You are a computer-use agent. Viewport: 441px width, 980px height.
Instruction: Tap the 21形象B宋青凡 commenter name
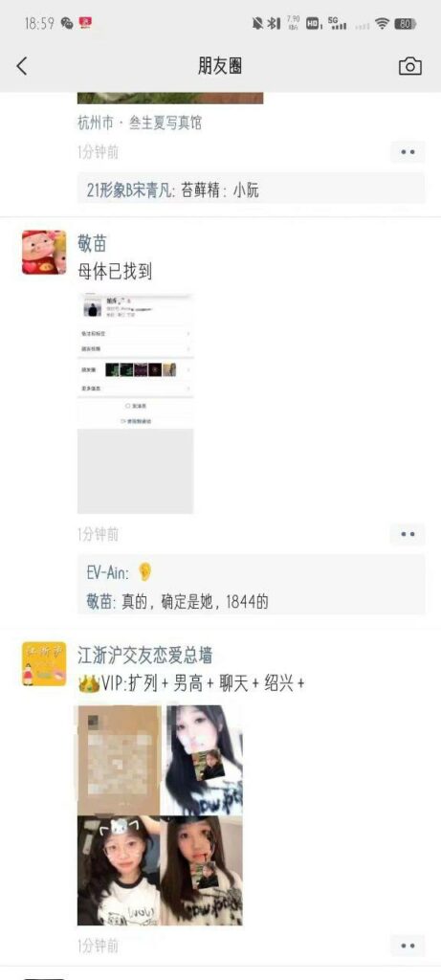pyautogui.click(x=129, y=191)
